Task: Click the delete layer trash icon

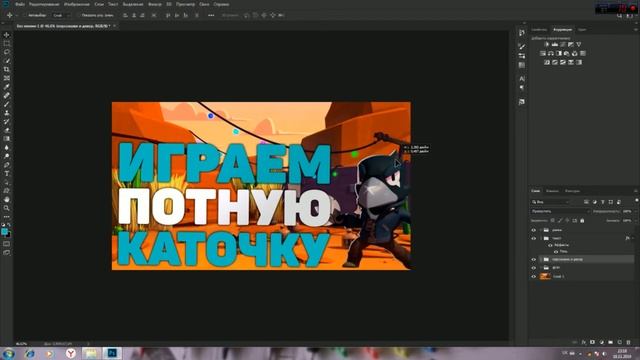Action: click(x=629, y=342)
